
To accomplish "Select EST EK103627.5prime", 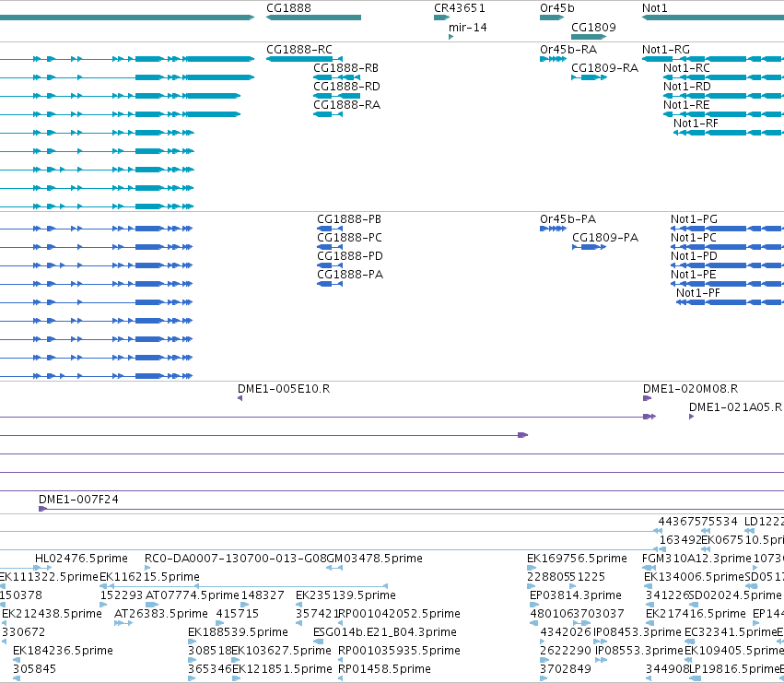I will [236, 660].
